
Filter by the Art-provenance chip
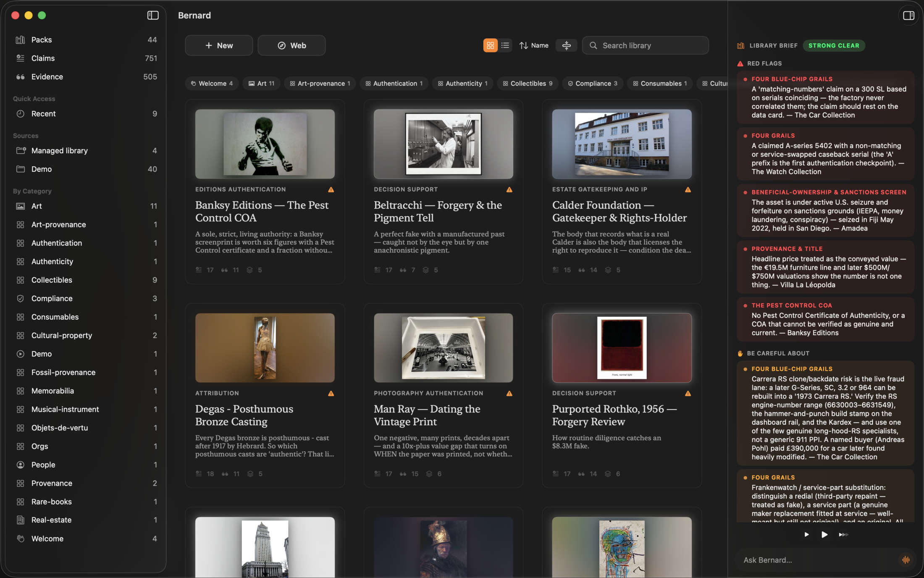pos(320,84)
